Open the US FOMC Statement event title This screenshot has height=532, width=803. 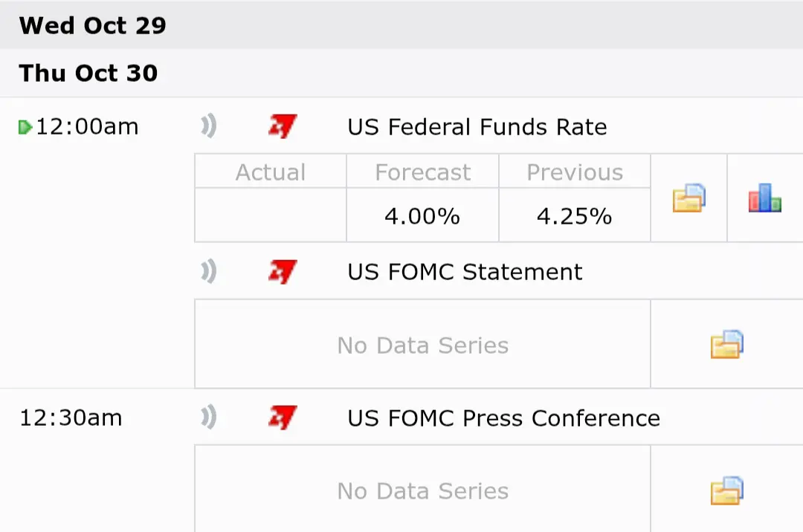point(465,272)
